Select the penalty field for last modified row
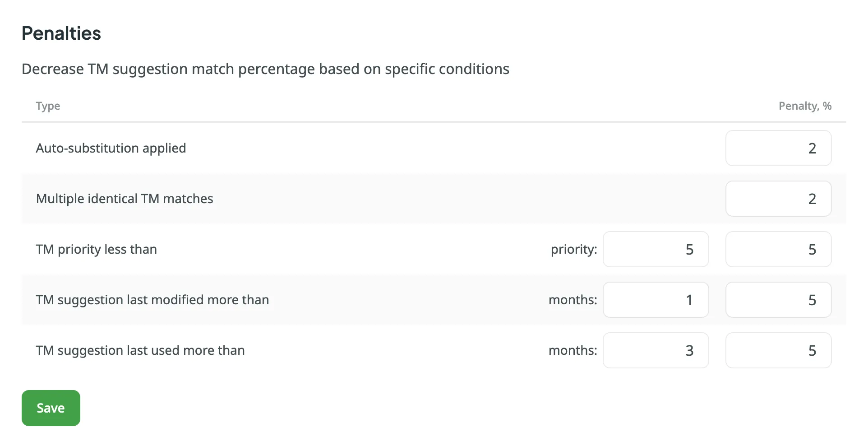Image resolution: width=868 pixels, height=446 pixels. (x=778, y=300)
